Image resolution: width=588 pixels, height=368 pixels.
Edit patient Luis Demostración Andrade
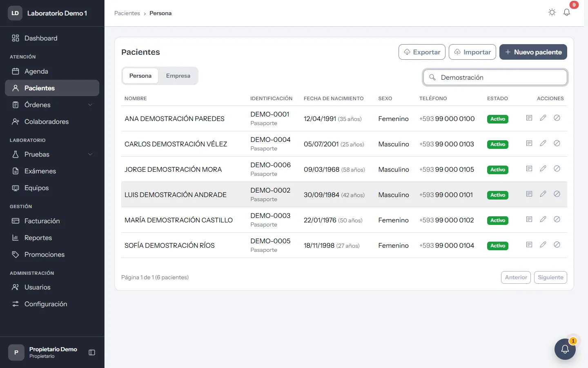[543, 194]
